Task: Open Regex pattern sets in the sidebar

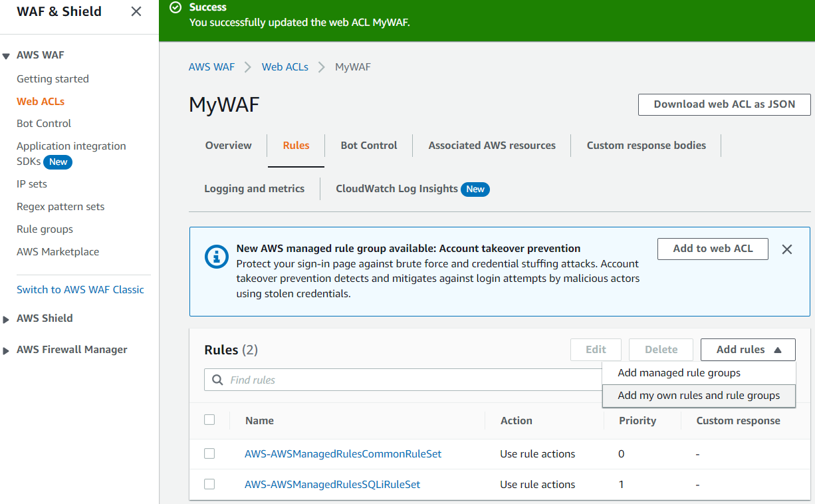Action: 60,207
